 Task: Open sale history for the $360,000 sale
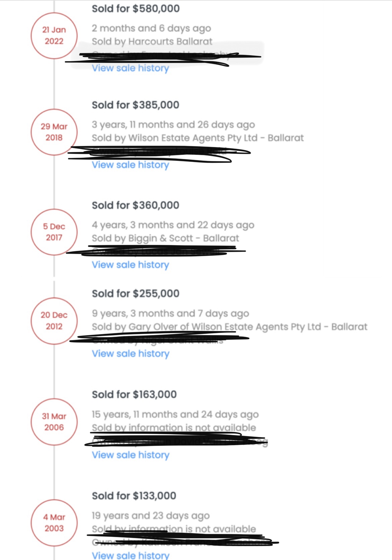point(130,265)
